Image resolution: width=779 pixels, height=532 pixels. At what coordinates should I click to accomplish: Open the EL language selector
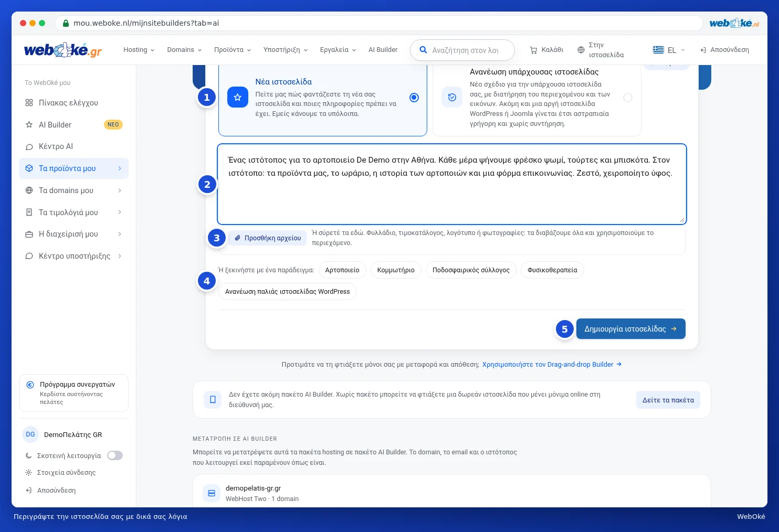coord(669,50)
